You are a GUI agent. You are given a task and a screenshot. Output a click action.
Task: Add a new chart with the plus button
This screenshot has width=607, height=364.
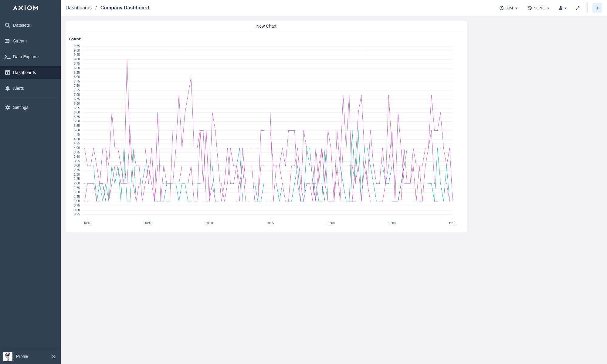pyautogui.click(x=597, y=8)
